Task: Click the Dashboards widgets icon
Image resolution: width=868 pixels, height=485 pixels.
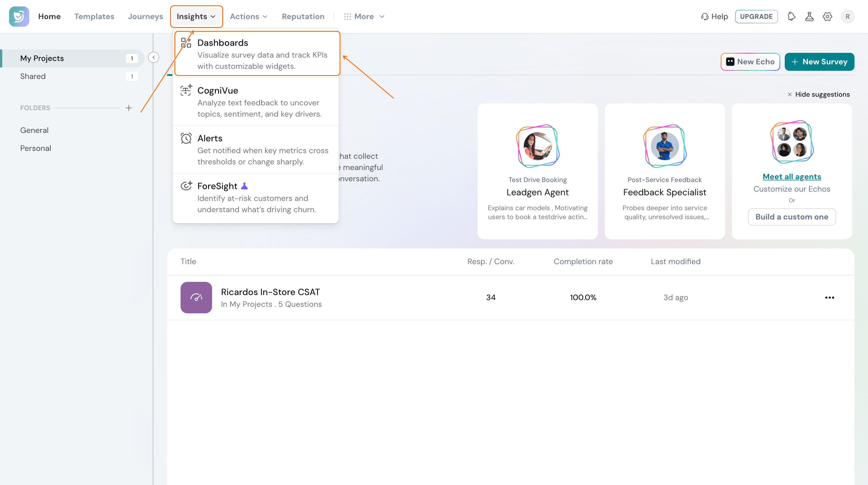Action: (186, 43)
